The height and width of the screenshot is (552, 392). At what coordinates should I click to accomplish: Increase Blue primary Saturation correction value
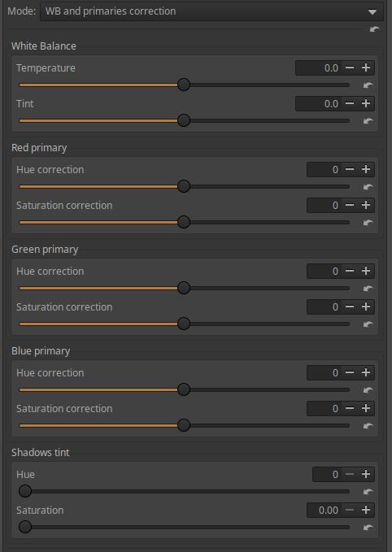[366, 408]
